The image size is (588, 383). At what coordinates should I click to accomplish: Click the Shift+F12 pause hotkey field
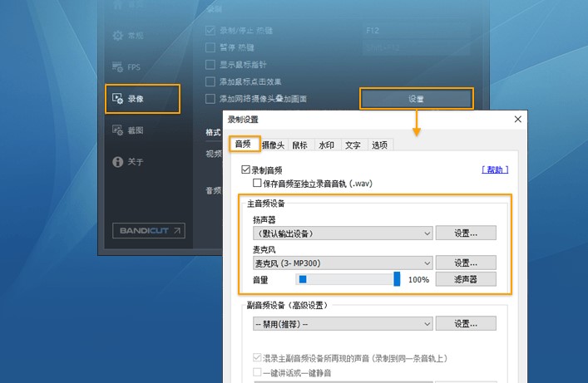(x=416, y=47)
